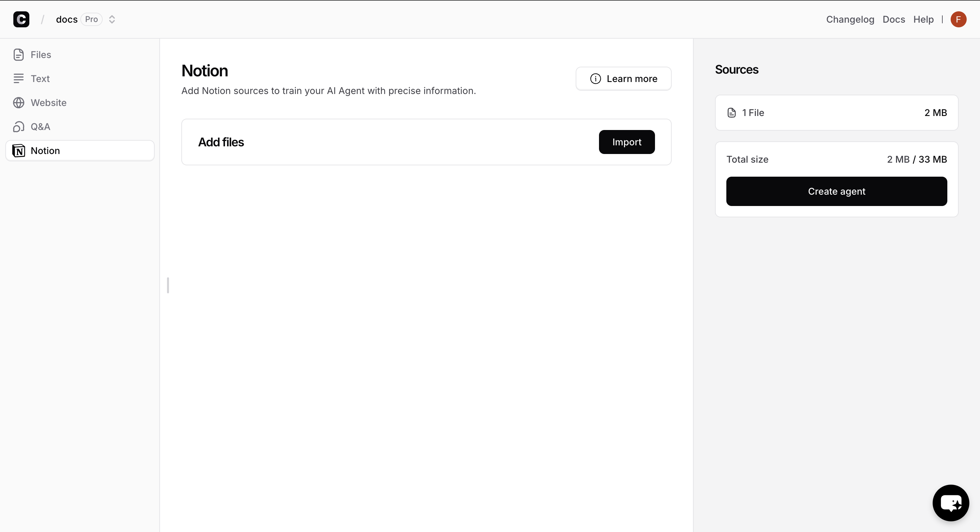
Task: Click the Learn more button
Action: (624, 78)
